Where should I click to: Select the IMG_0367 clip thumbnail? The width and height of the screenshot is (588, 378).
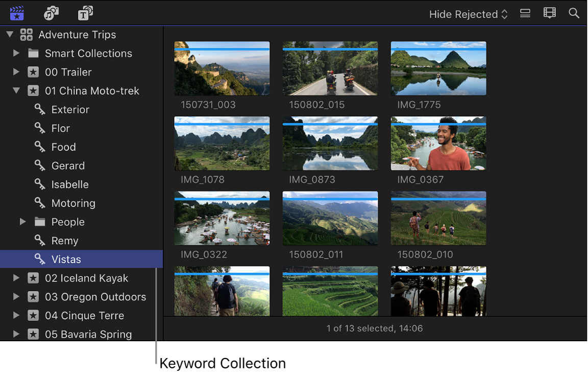[x=438, y=144]
